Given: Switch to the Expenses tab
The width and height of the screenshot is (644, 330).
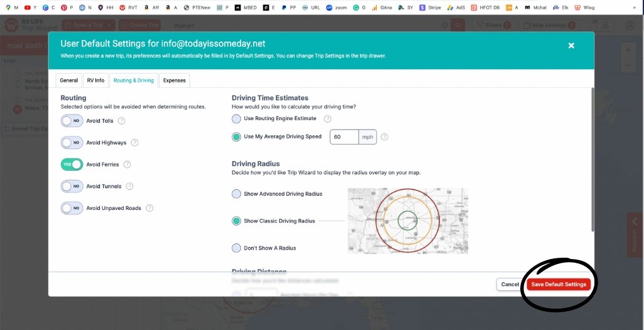Looking at the screenshot, I should pyautogui.click(x=175, y=80).
